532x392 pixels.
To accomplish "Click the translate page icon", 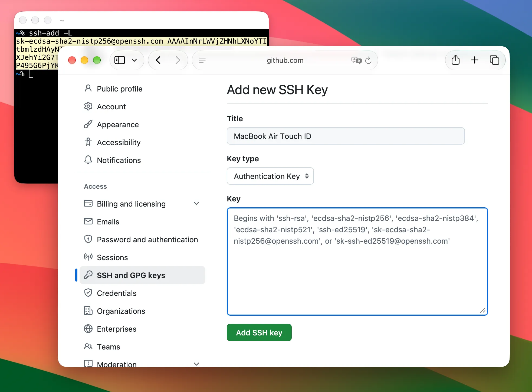I will [x=356, y=60].
